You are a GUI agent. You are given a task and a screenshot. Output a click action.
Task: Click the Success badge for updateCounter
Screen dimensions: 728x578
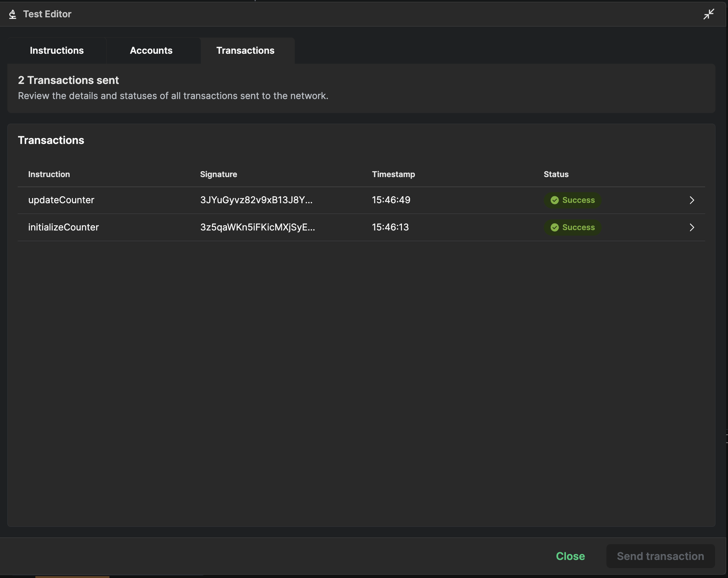pyautogui.click(x=572, y=200)
